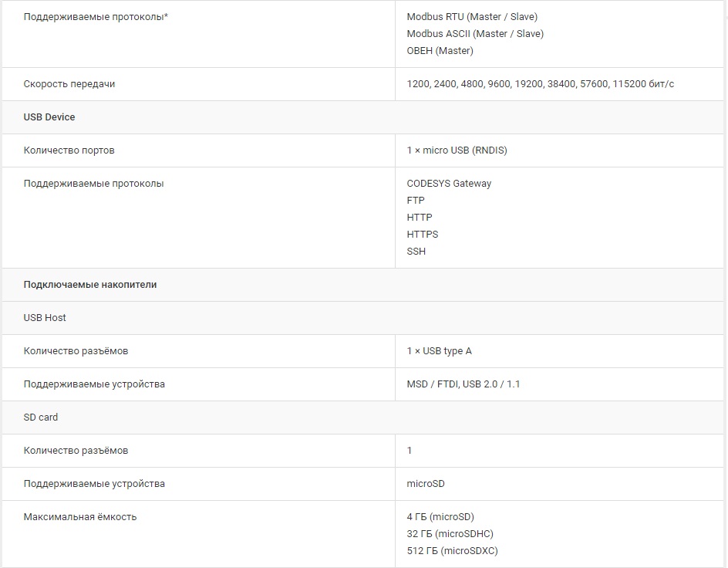Select the 'SD card' subsection heading
The width and height of the screenshot is (728, 568).
41,417
